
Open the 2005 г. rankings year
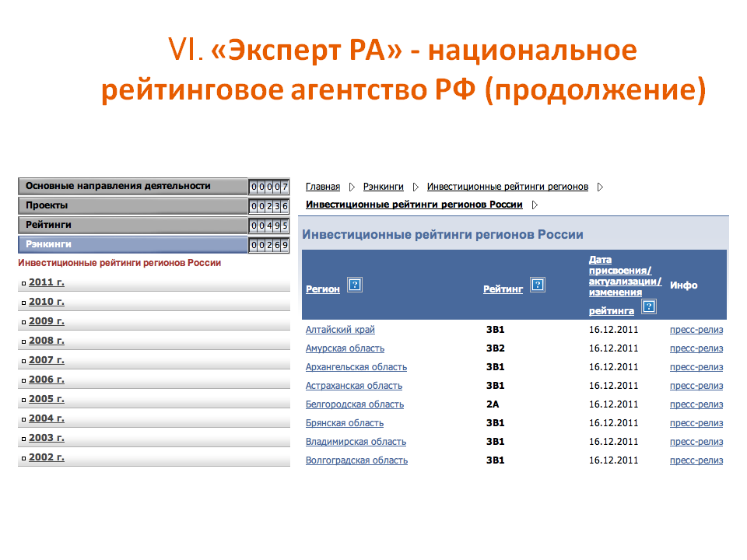[x=46, y=399]
